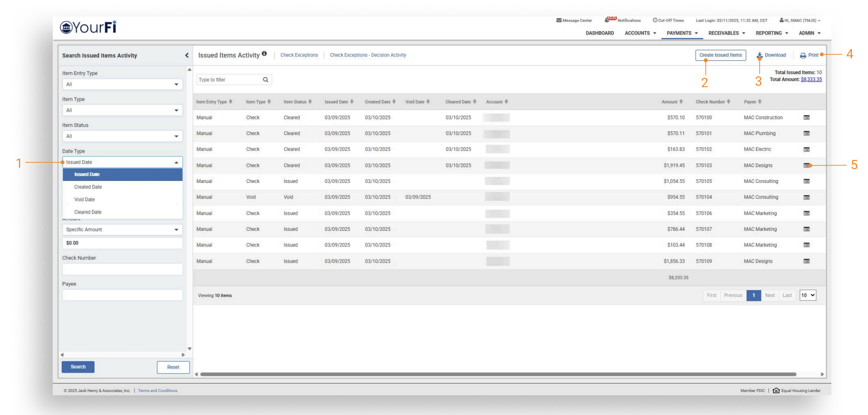Select Created Date from Date Type list
868x415 pixels.
88,187
